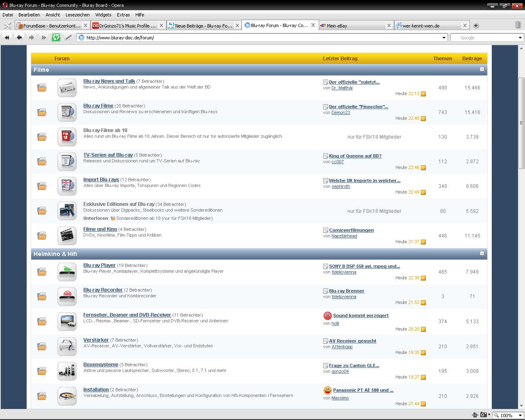This screenshot has height=420, width=525.
Task: Open the Blu-ray News und Talk forum icon
Action: [x=67, y=88]
